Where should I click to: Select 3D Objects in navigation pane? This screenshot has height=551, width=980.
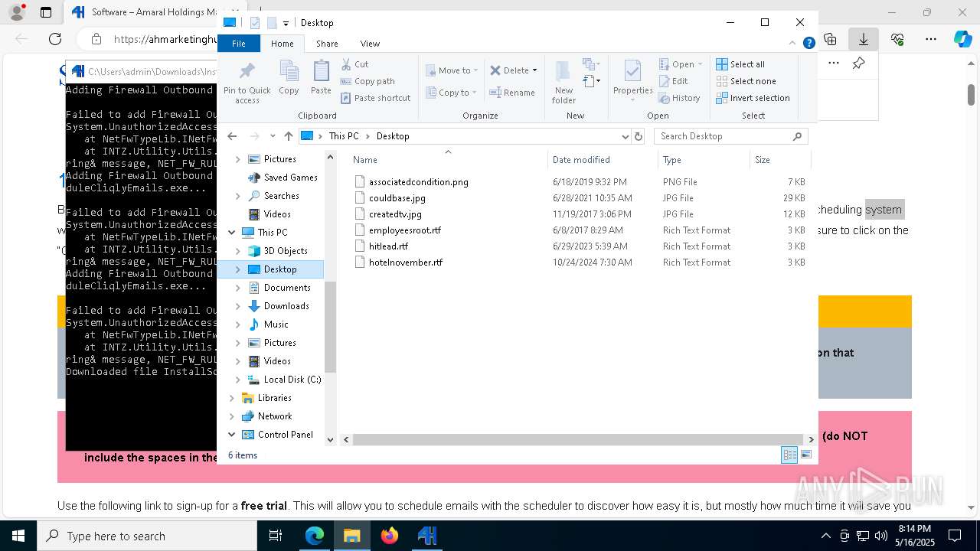[286, 251]
